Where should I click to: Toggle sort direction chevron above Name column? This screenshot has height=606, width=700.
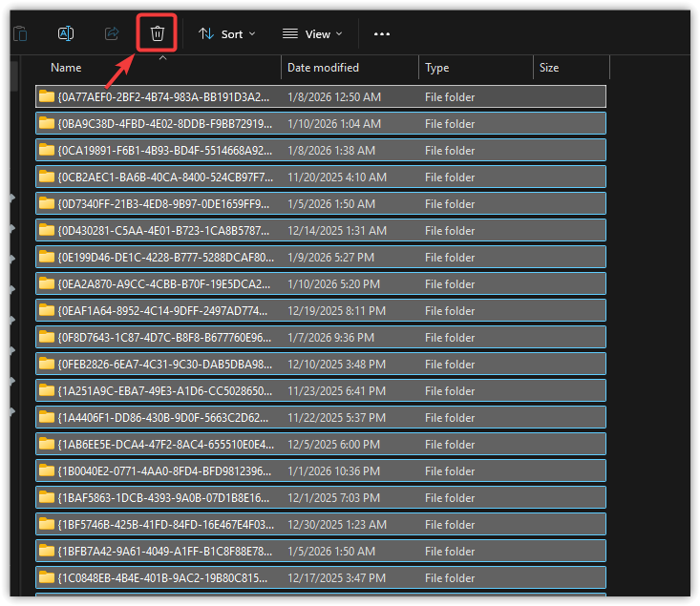(x=163, y=58)
